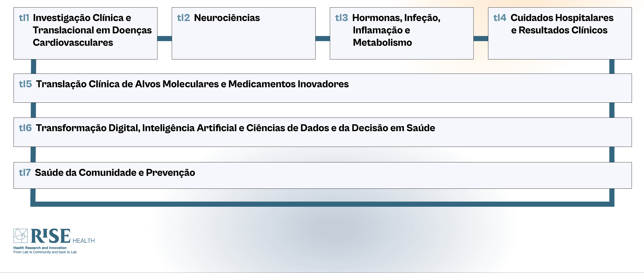This screenshot has width=644, height=273.
Task: Click the tl4 label marker
Action: (x=499, y=18)
